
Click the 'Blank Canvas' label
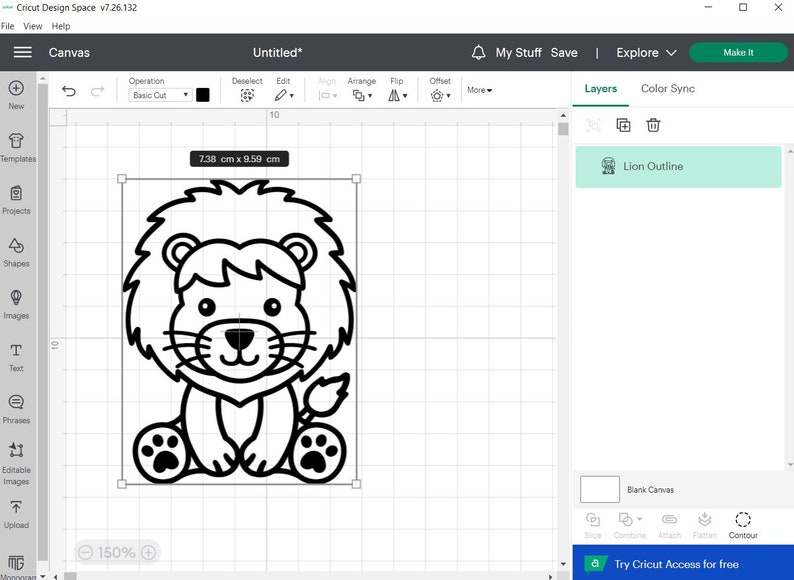click(650, 490)
